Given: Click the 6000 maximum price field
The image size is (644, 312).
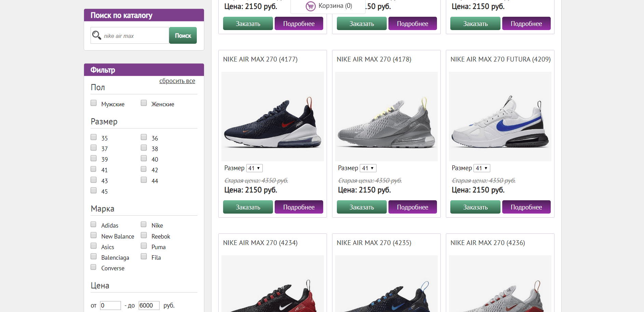Looking at the screenshot, I should 149,305.
